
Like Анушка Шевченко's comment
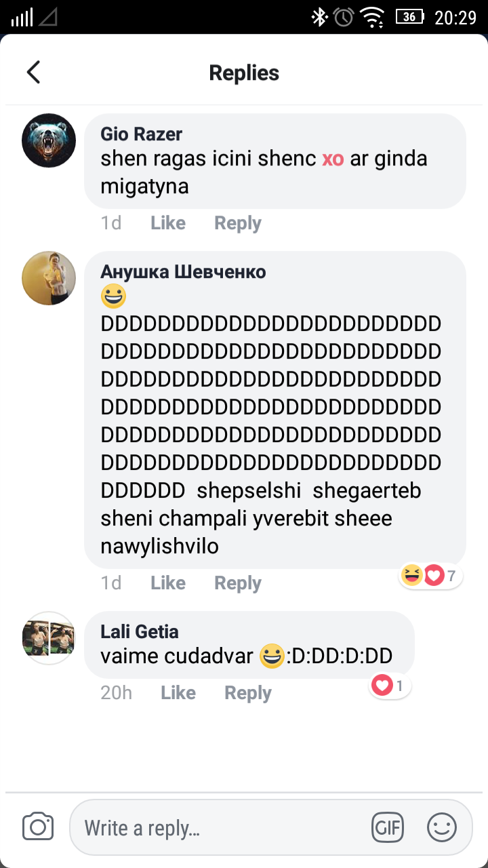tap(167, 583)
